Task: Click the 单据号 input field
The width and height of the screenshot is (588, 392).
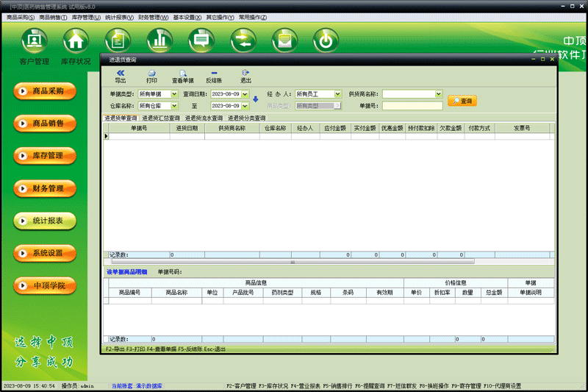Action: [412, 106]
